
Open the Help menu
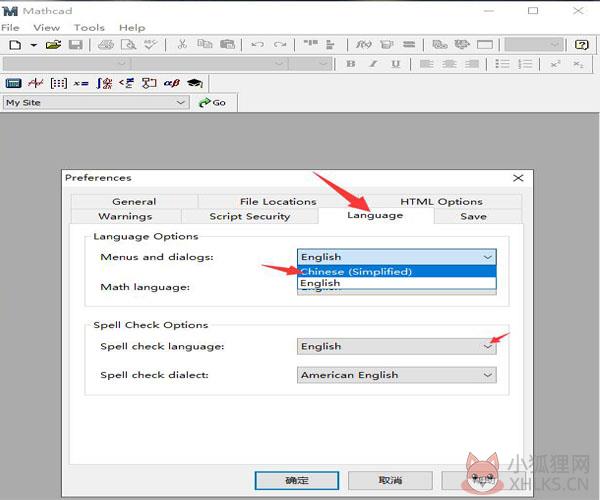[132, 28]
